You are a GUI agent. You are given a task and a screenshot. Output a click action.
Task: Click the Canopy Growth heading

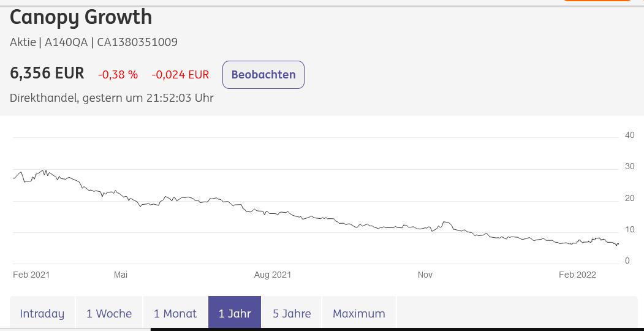click(81, 17)
